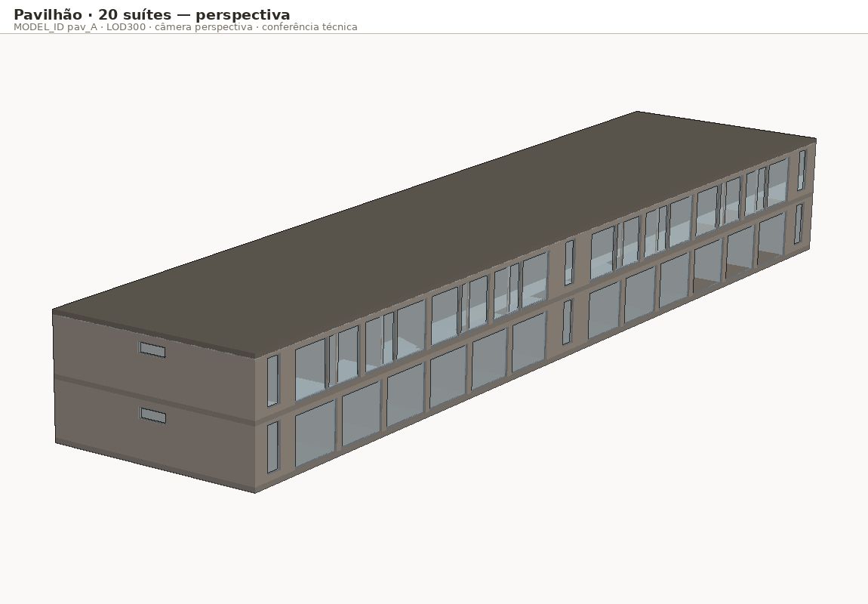Click the subtitle "MODEL_ID pav_A · LOD300" line

tap(186, 26)
